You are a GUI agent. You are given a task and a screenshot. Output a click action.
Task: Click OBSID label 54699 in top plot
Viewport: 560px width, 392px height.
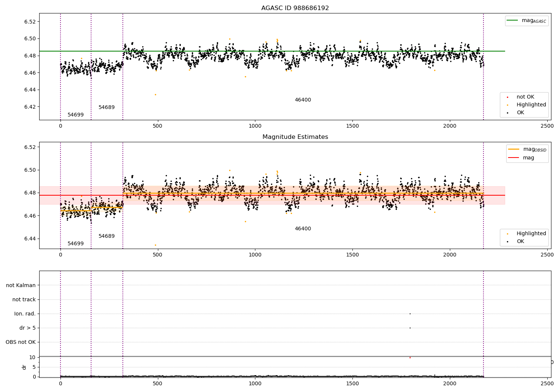pyautogui.click(x=75, y=115)
